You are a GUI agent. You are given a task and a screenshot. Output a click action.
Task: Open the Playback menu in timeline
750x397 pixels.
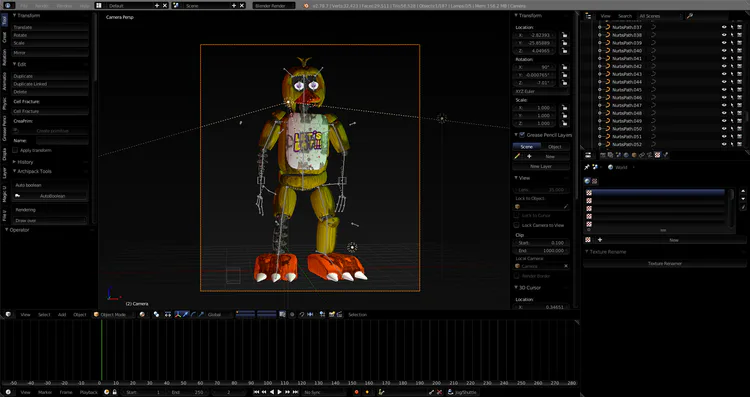click(88, 392)
